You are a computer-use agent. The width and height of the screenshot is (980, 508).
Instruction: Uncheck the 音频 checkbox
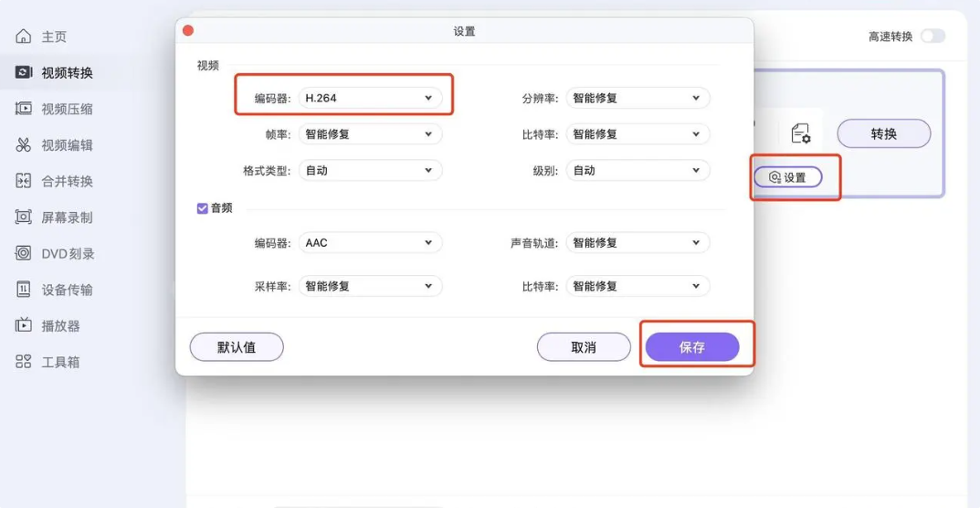tap(203, 209)
